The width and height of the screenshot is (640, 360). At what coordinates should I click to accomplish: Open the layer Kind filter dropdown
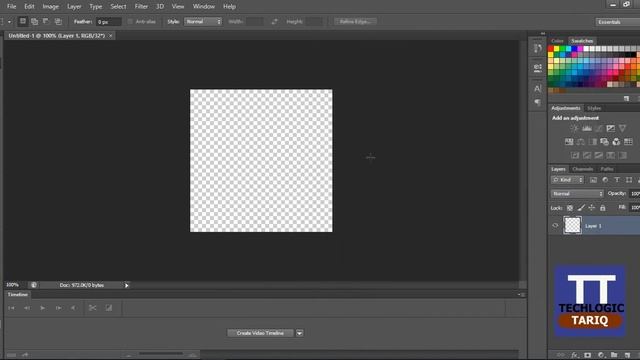click(x=567, y=180)
